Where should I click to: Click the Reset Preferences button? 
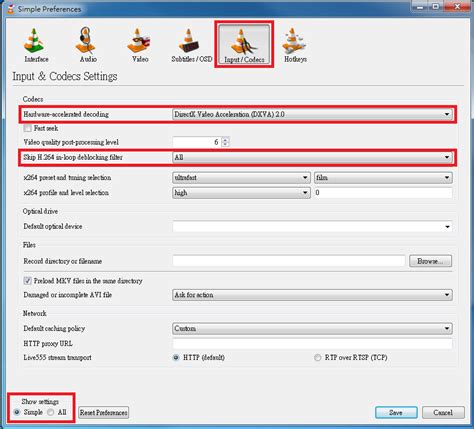coord(104,413)
